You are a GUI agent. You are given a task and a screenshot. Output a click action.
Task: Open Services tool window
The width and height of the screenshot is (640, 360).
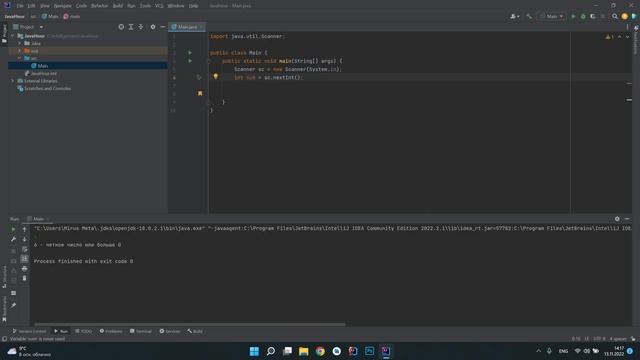click(x=170, y=331)
